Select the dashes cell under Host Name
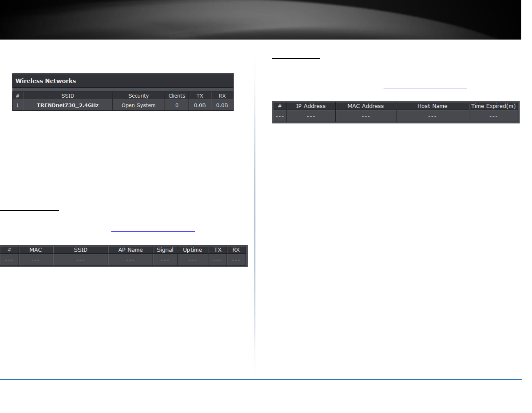 pos(432,116)
